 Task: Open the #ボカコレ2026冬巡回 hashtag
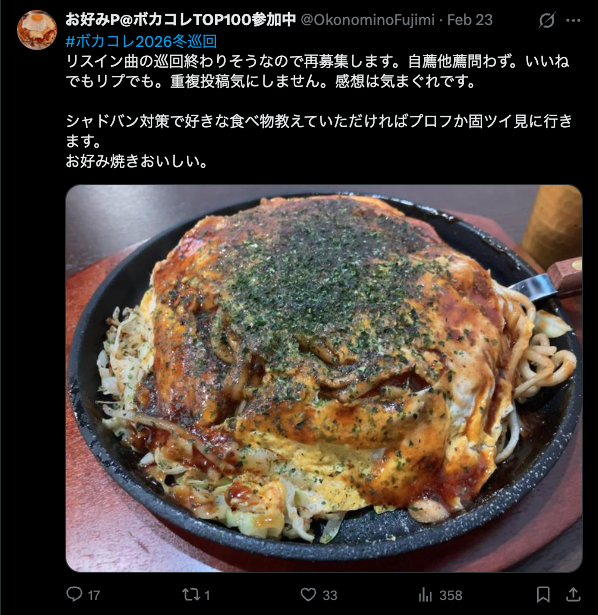pos(141,42)
